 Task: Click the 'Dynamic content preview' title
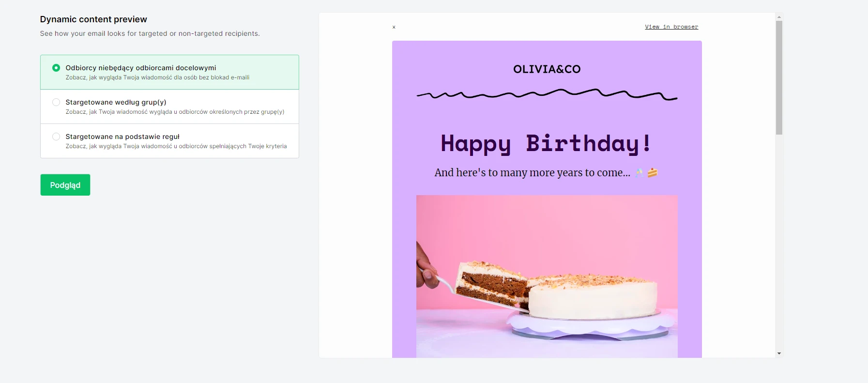[93, 19]
